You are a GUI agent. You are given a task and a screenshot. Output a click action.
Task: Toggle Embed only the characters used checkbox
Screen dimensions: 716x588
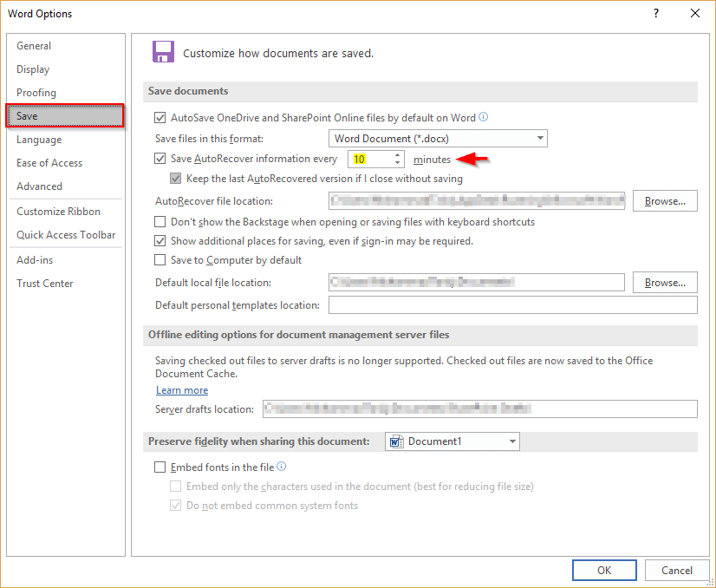175,487
